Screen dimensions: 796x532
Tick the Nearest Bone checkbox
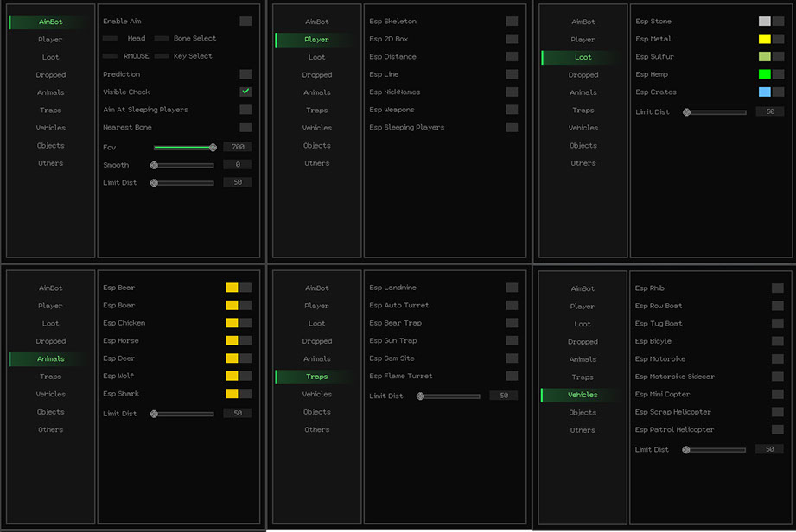(x=245, y=127)
